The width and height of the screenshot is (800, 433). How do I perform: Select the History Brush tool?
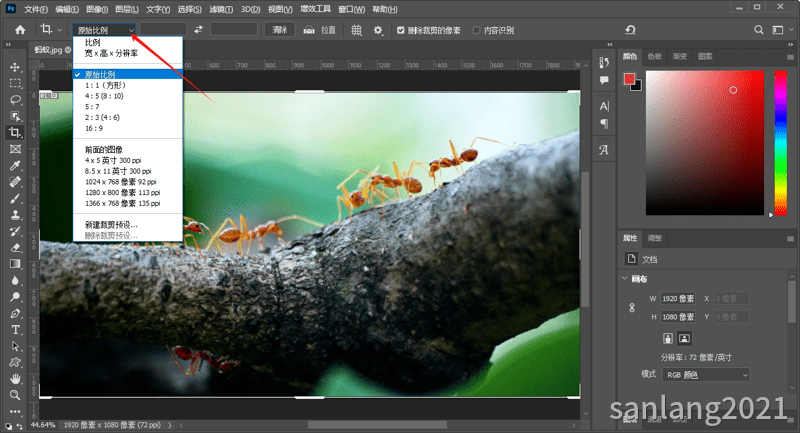(15, 231)
